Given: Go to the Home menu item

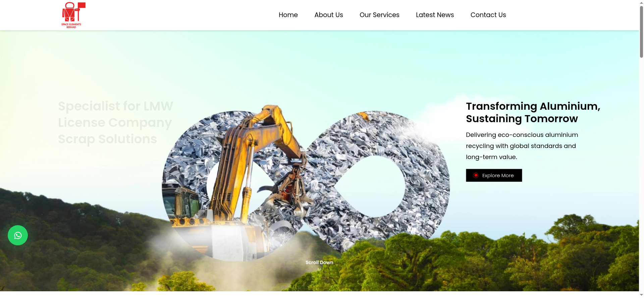Looking at the screenshot, I should coord(288,15).
